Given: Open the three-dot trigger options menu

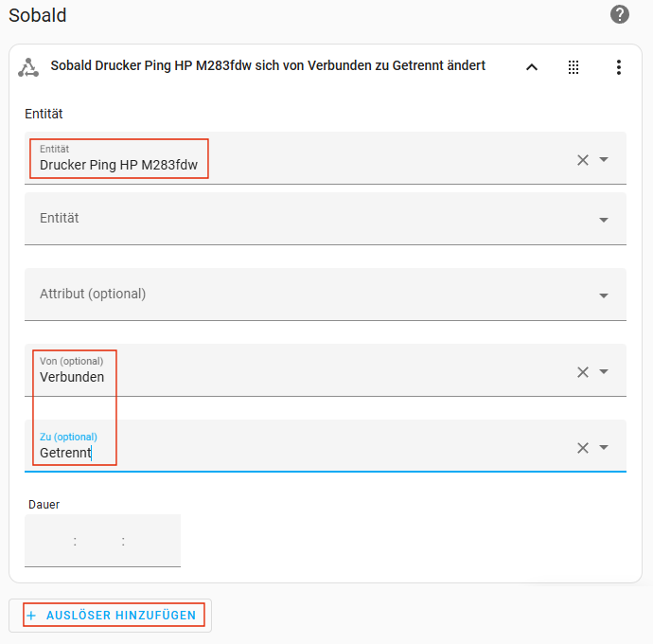Looking at the screenshot, I should click(x=619, y=67).
